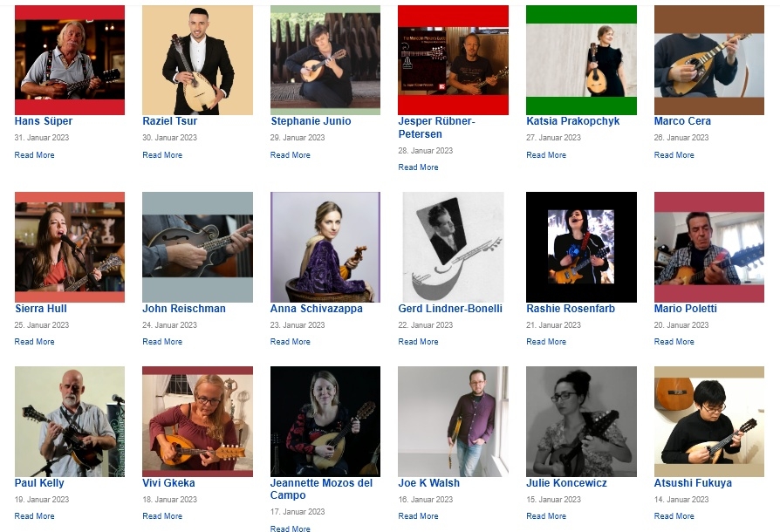Read More under Vivi Gkeka
The height and width of the screenshot is (532, 780).
click(x=162, y=516)
